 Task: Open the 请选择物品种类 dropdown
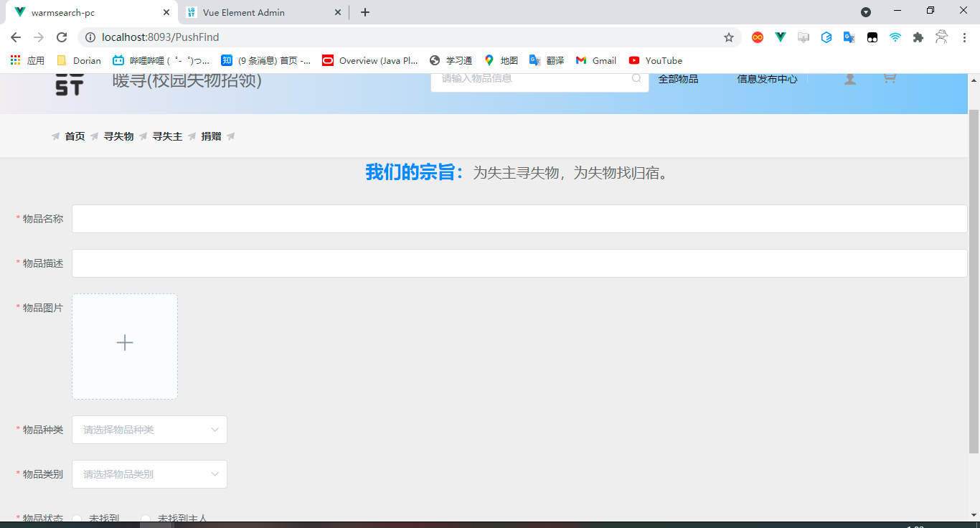click(x=149, y=430)
